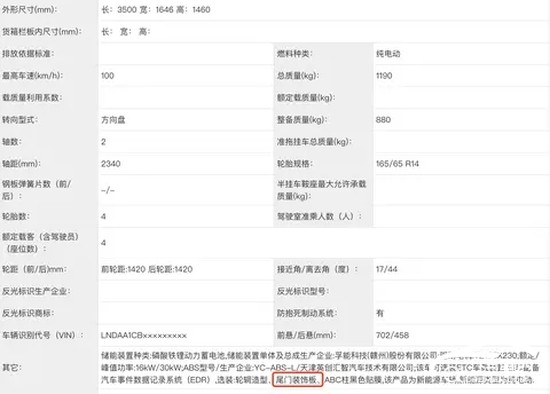Image resolution: width=550 pixels, height=394 pixels.
Task: Click the 整备质量(kg) label
Action: 302,120
